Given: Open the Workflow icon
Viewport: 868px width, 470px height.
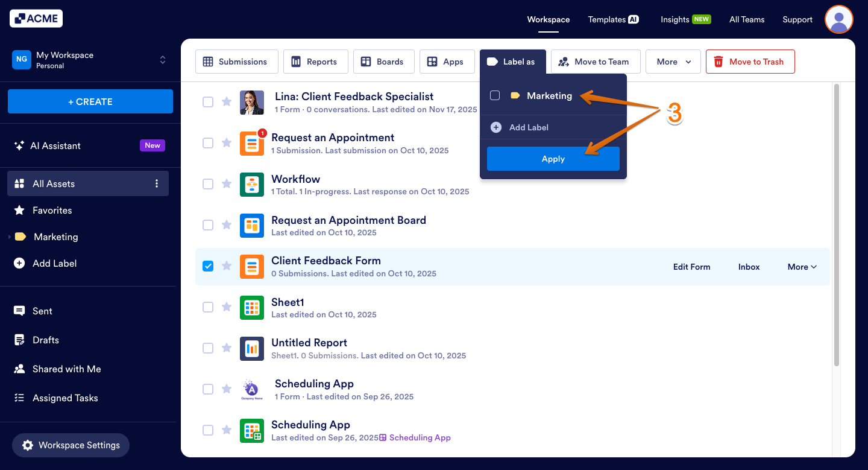Looking at the screenshot, I should pyautogui.click(x=252, y=185).
